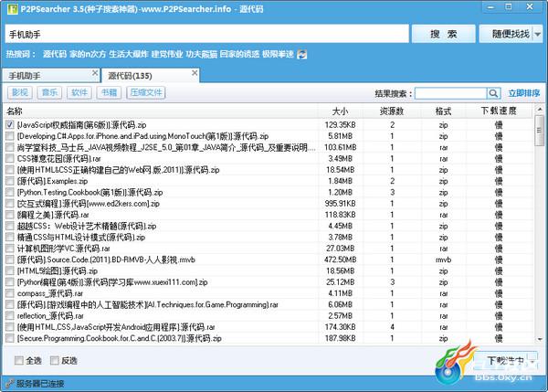
Task: Refresh hot keywords with the refresh icon
Action: [x=301, y=55]
